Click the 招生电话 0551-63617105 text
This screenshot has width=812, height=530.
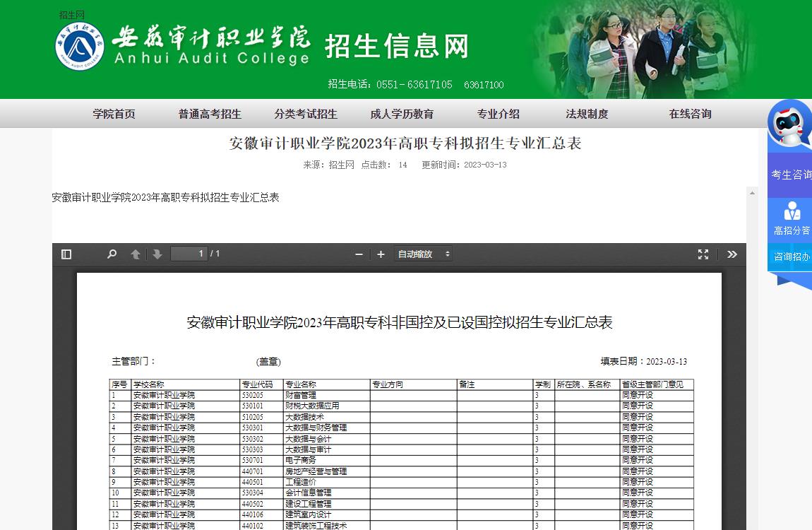[390, 85]
